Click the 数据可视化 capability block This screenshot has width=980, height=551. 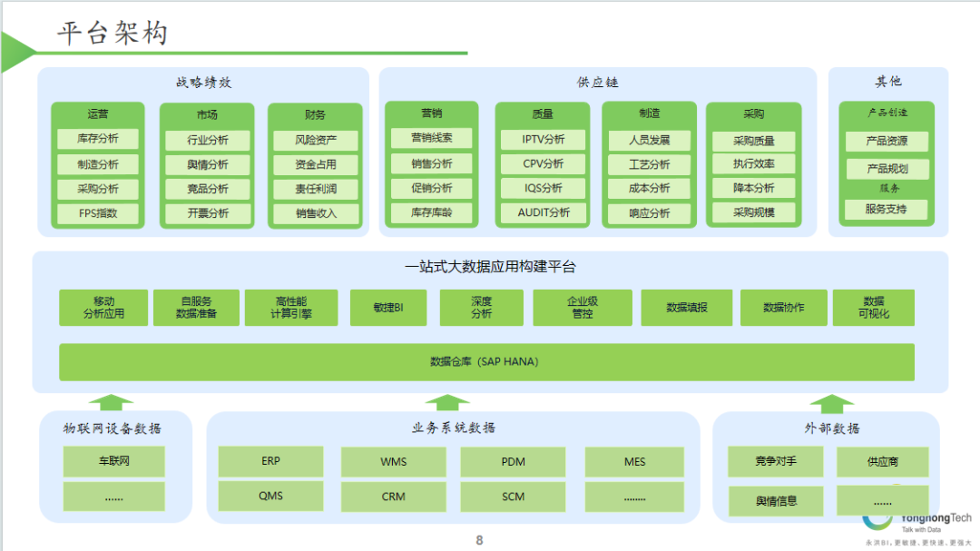[872, 308]
